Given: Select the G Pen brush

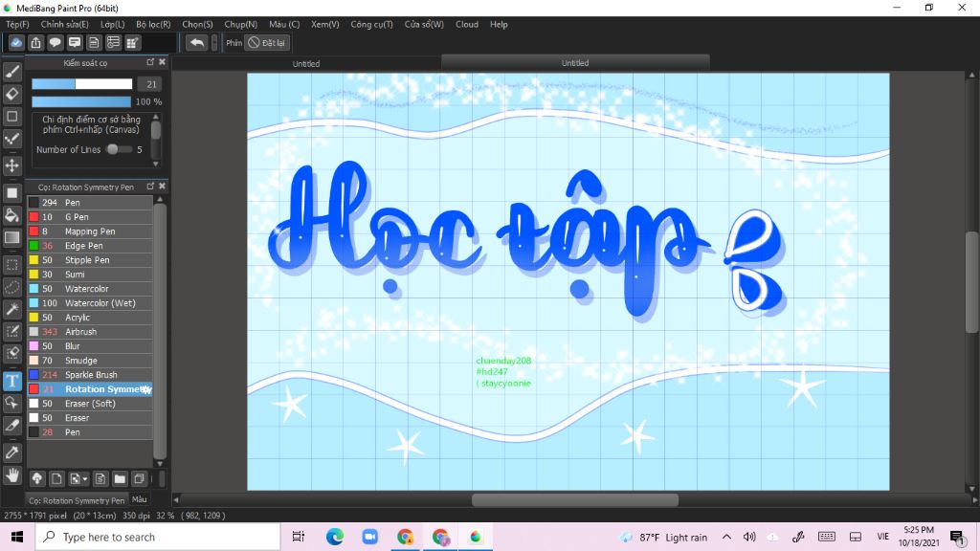Looking at the screenshot, I should tap(89, 217).
